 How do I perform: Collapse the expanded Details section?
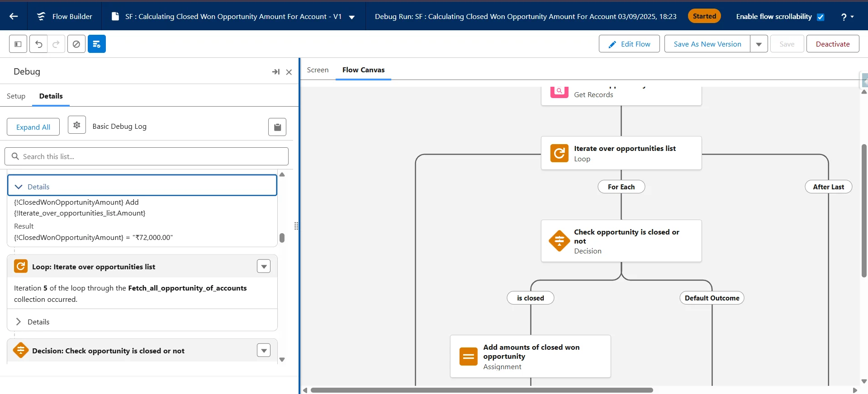click(x=142, y=185)
